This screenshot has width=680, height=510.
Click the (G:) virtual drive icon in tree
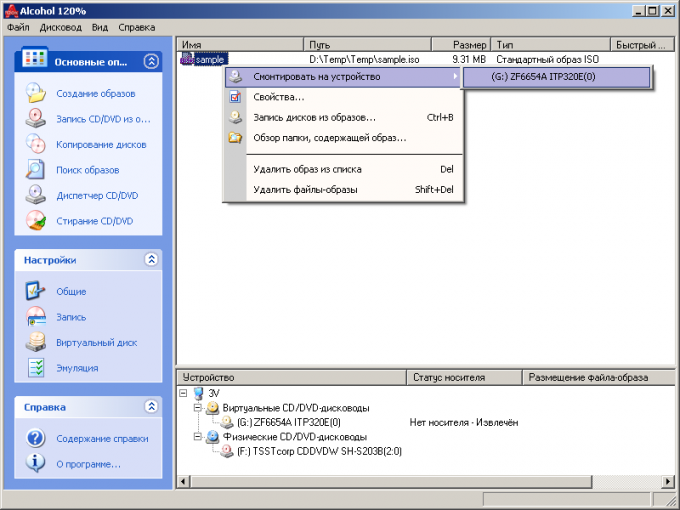pyautogui.click(x=227, y=422)
